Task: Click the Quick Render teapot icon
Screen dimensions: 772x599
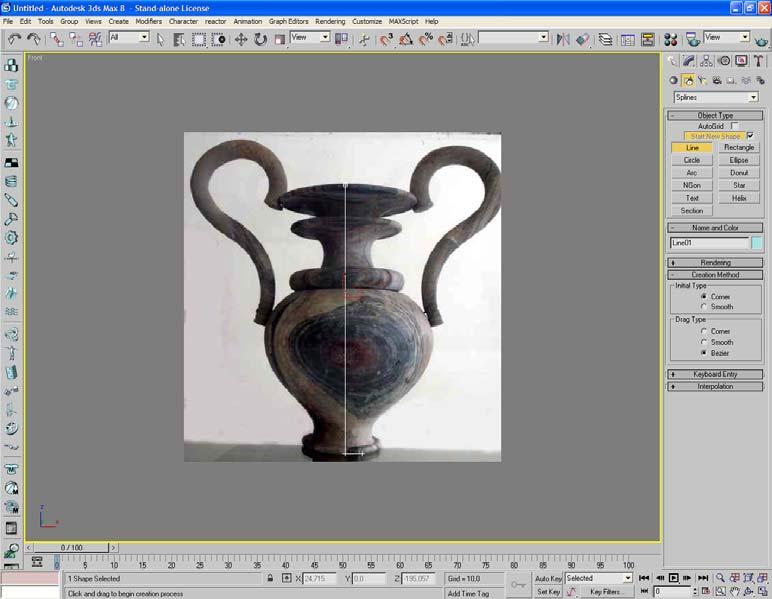Action: (762, 40)
